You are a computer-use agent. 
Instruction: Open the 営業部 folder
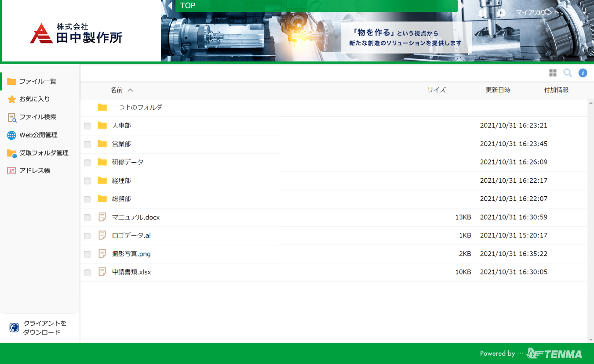point(121,144)
